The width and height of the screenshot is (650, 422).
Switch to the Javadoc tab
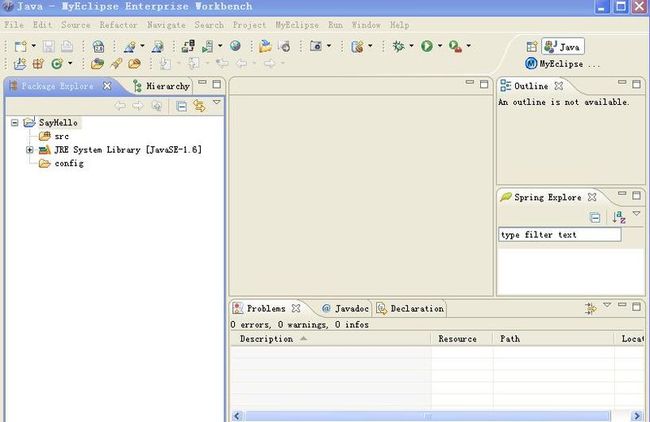click(x=345, y=308)
